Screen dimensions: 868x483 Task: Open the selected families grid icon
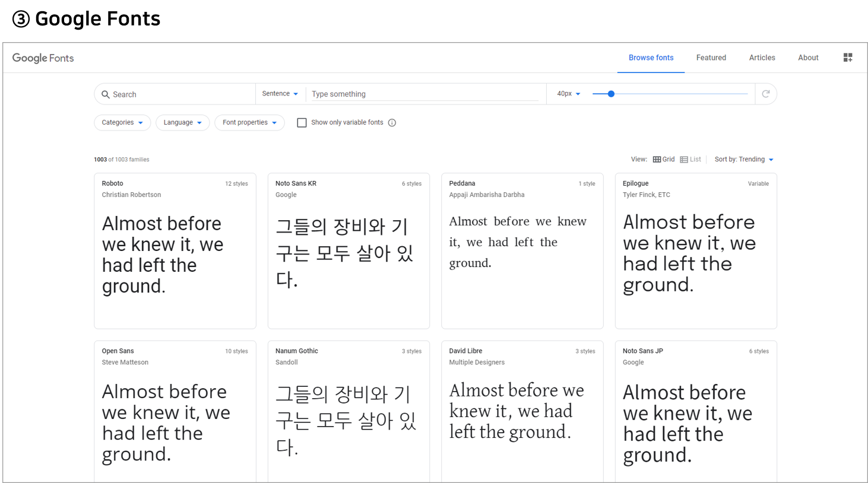tap(848, 58)
